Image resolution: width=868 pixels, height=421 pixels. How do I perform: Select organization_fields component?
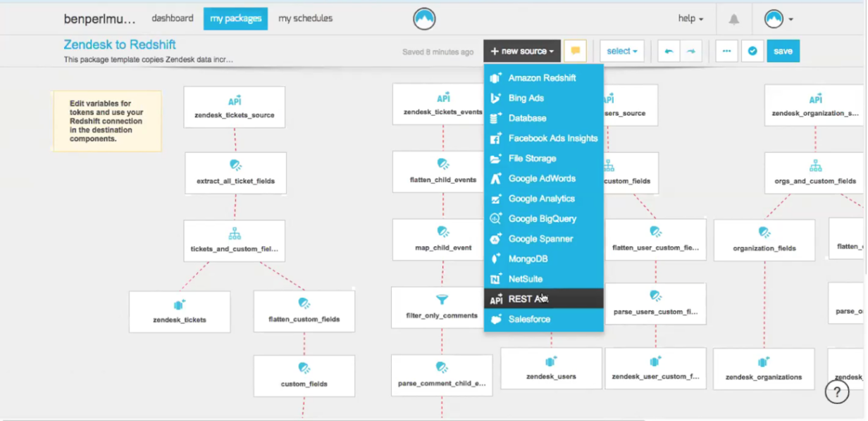(x=764, y=241)
